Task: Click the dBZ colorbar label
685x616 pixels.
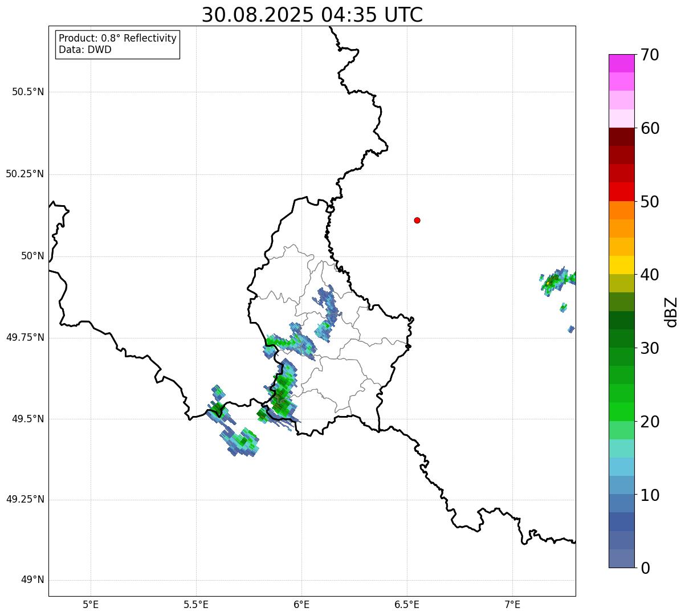Action: pos(671,312)
